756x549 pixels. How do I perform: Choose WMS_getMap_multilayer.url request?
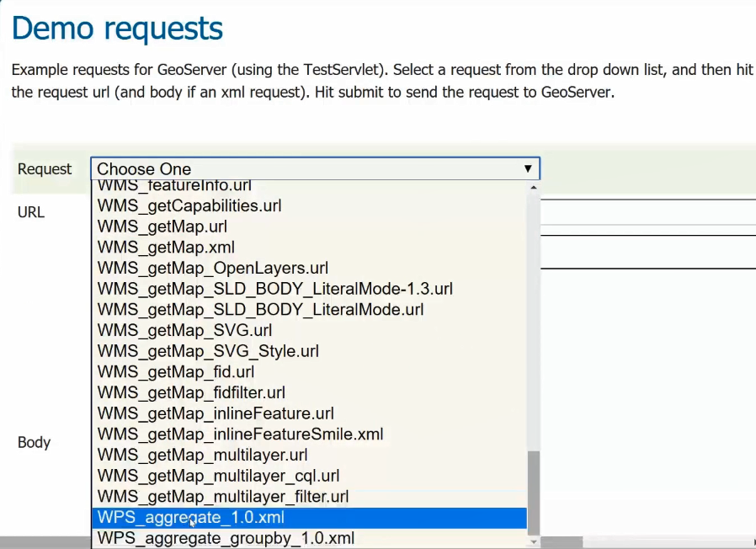point(309,455)
